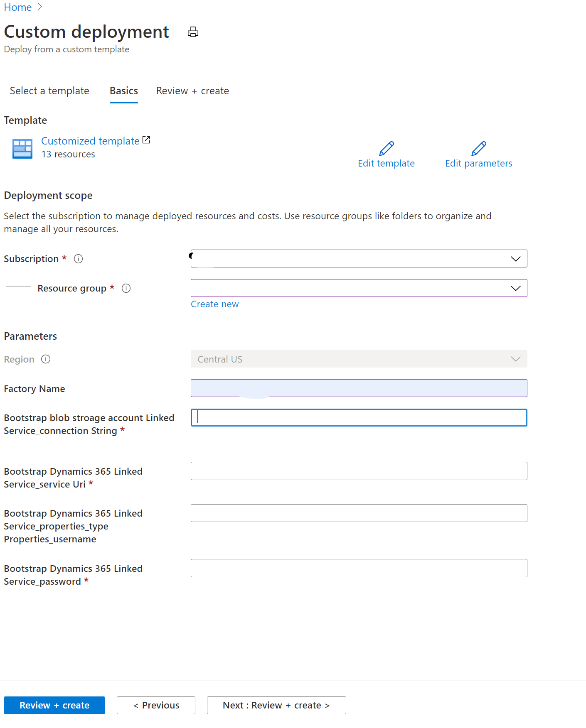586x728 pixels.
Task: Click the Resource group field label
Action: coord(72,289)
